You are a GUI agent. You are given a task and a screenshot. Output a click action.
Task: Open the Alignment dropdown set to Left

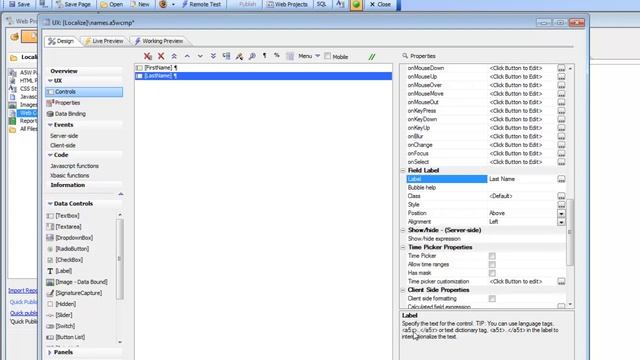click(561, 222)
